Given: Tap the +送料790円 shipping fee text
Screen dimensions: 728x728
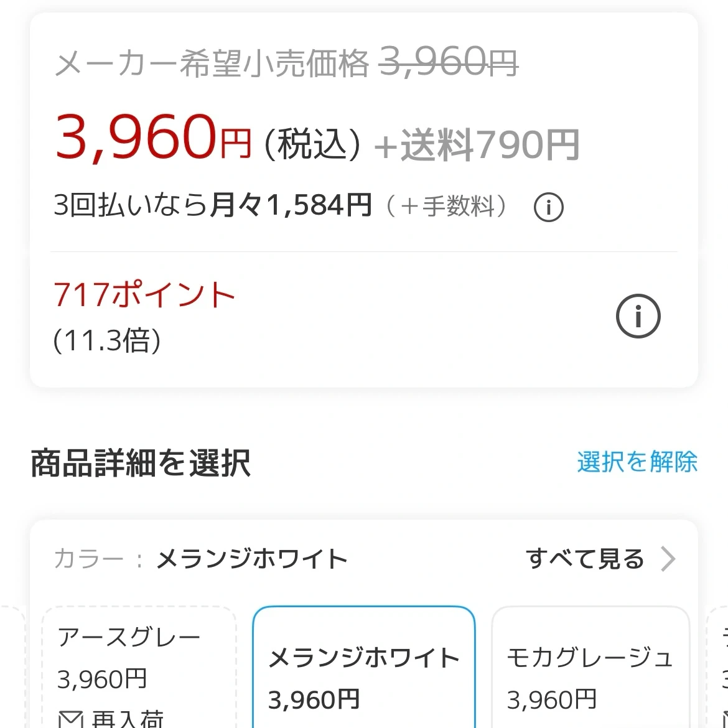Looking at the screenshot, I should pyautogui.click(x=477, y=145).
